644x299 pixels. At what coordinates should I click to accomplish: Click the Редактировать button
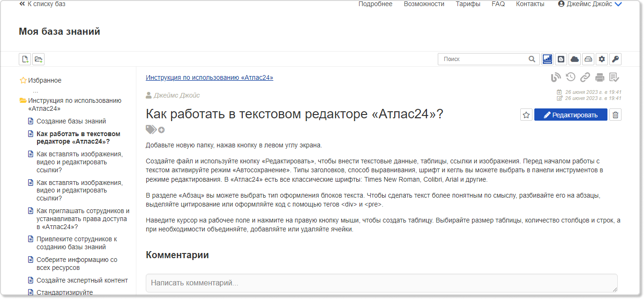coord(571,115)
